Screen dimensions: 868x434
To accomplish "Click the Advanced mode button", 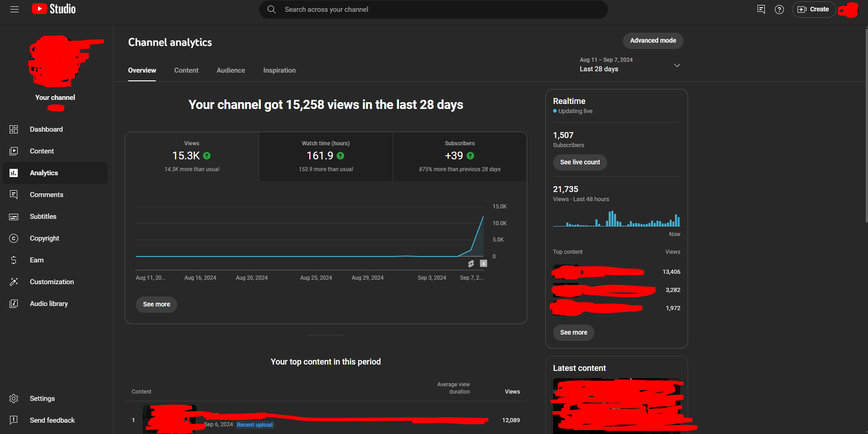I will point(653,40).
